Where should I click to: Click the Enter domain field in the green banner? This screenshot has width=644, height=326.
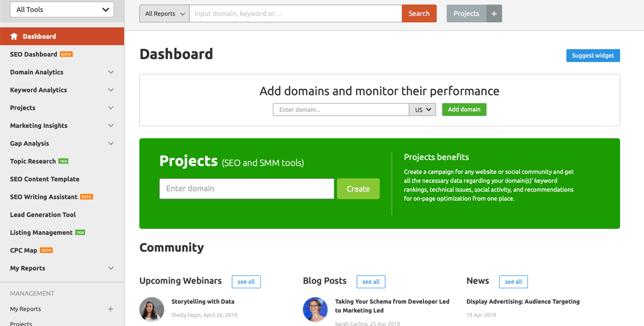click(x=246, y=189)
